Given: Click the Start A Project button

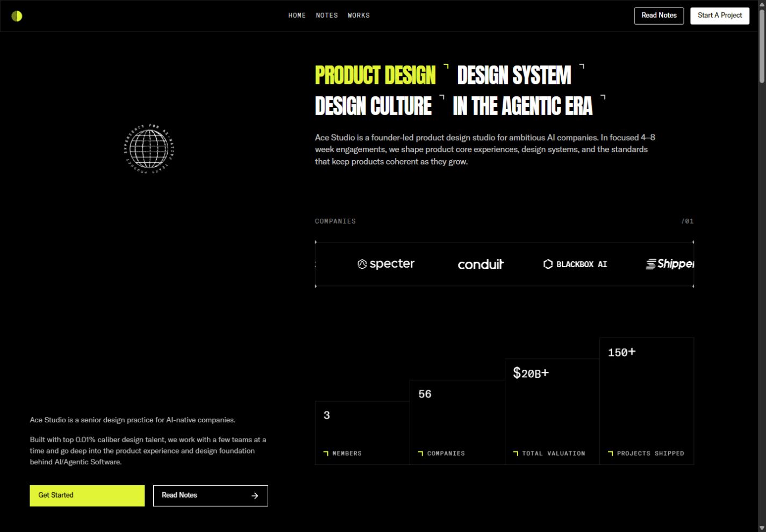Looking at the screenshot, I should tap(720, 16).
